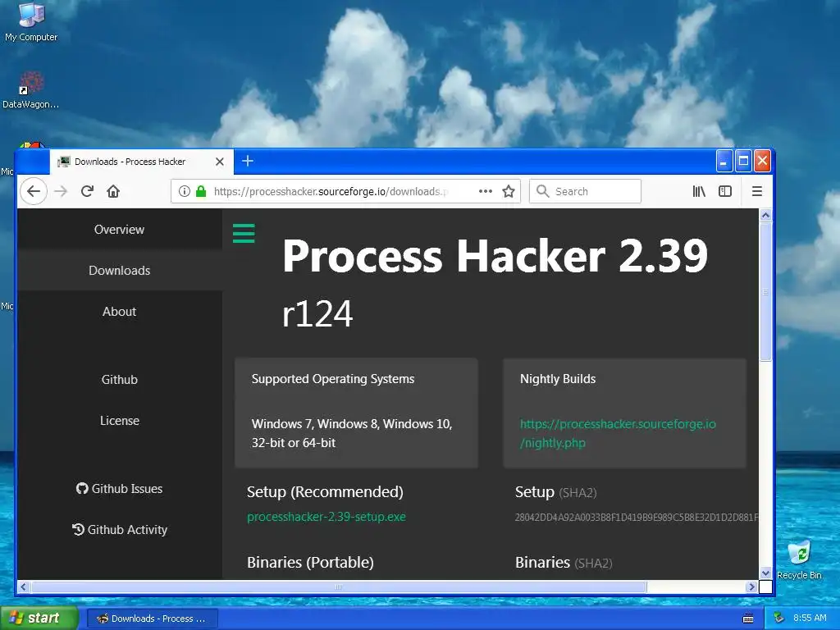Viewport: 840px width, 630px height.
Task: Open the page actions three-dot menu
Action: (x=486, y=191)
